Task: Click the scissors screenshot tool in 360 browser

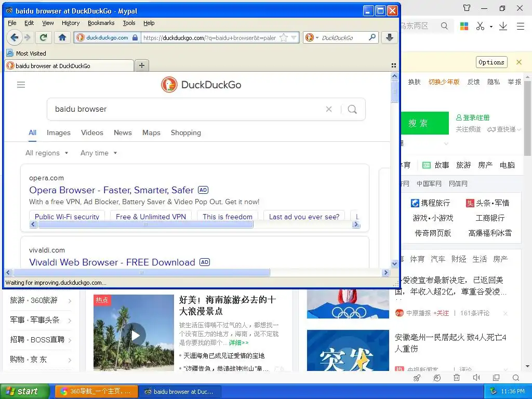Action: (480, 26)
